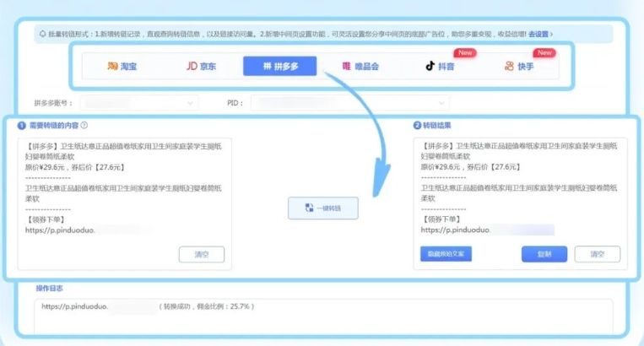Click help icon beside 需要转链的内容
Screen dimensions: 644x346
point(84,125)
